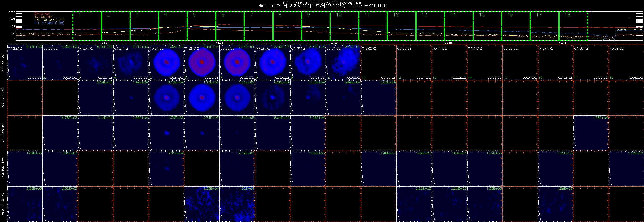Select interval 5 box in the light curve
644x222 pixels.
201,26
